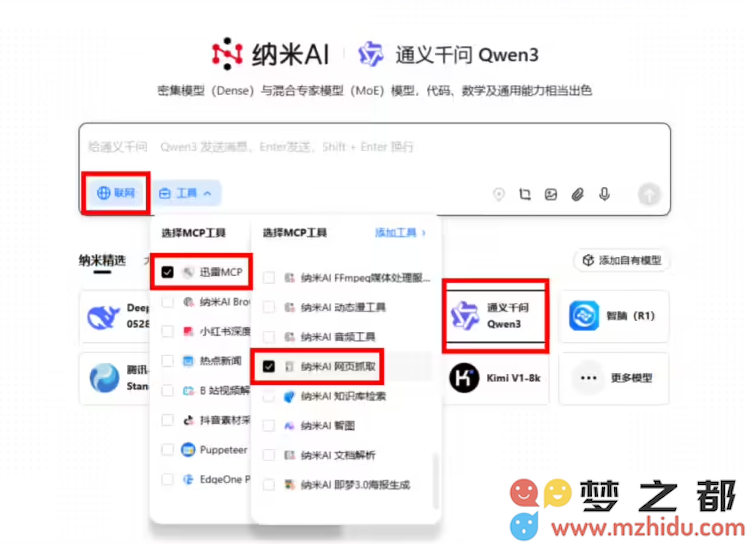The width and height of the screenshot is (747, 544).
Task: Check the Puppeteer checkbox
Action: (167, 450)
